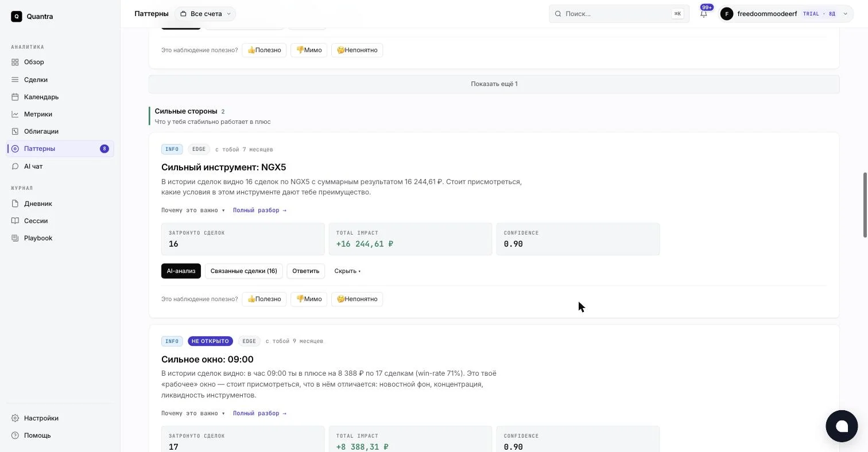The height and width of the screenshot is (452, 868).
Task: Click the +16 244,61 ₽ total impact value
Action: (365, 244)
